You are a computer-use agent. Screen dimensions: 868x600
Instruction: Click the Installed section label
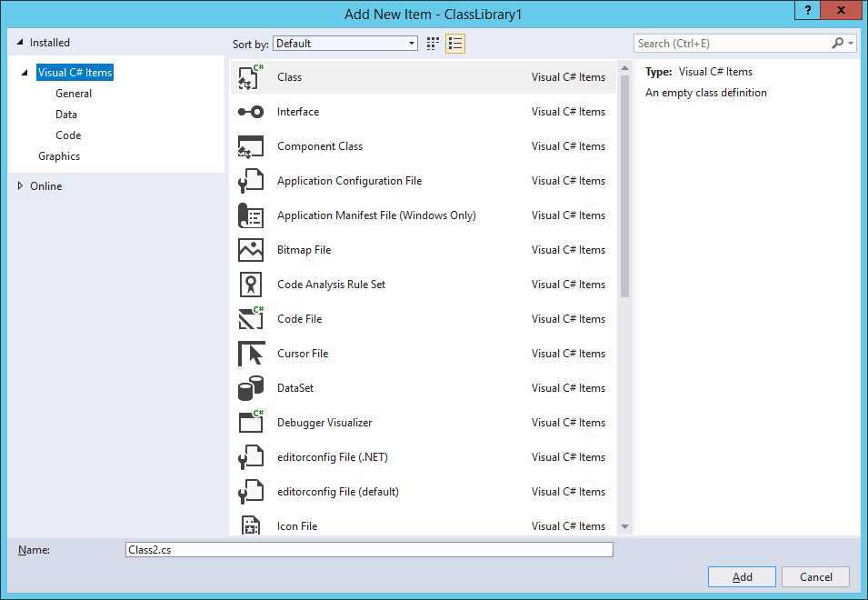[x=50, y=43]
